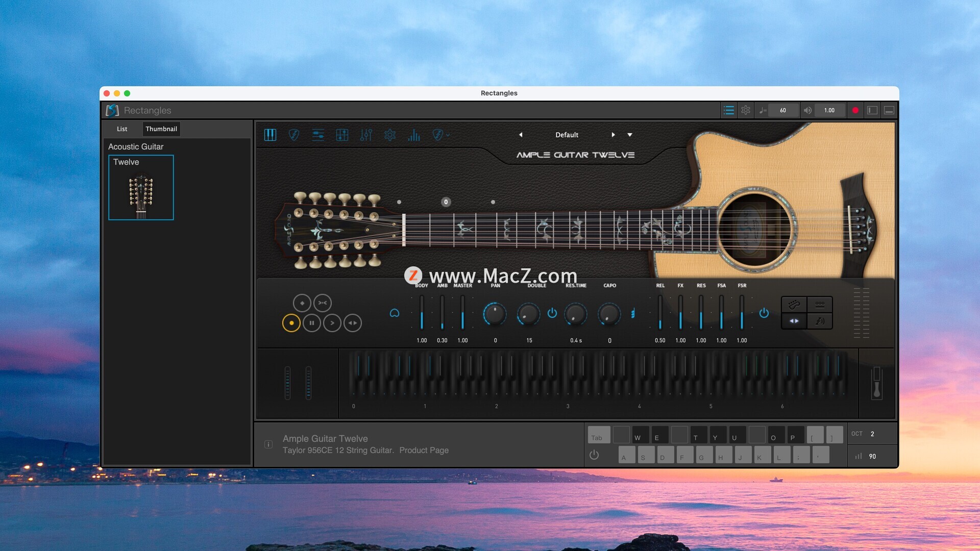980x551 pixels.
Task: Adjust the REL slider
Action: 660,312
